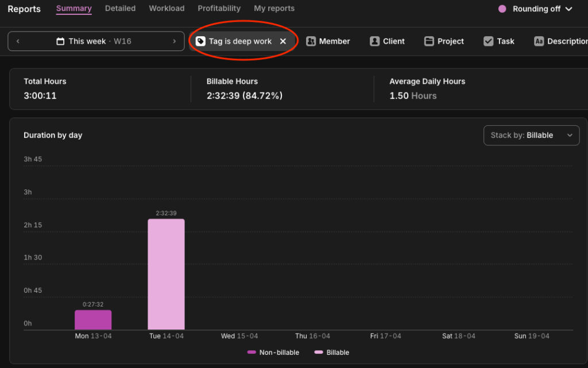
Task: Toggle the Billable legend item
Action: click(x=332, y=352)
